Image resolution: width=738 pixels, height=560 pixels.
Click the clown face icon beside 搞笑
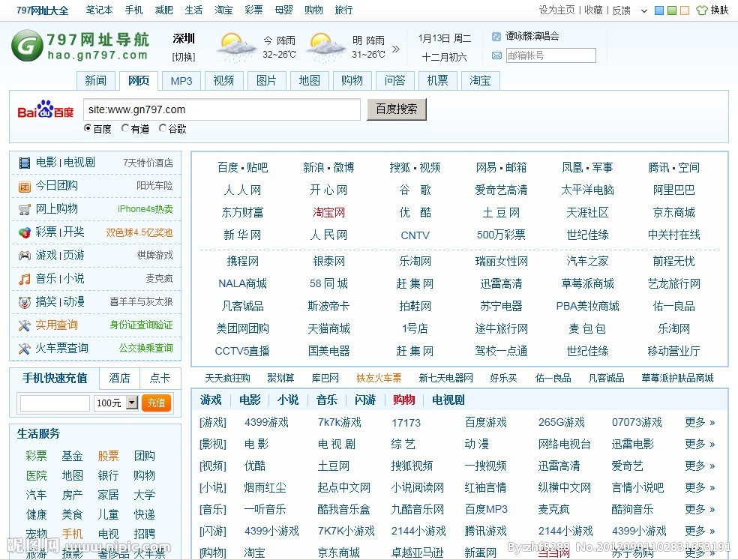pyautogui.click(x=25, y=302)
